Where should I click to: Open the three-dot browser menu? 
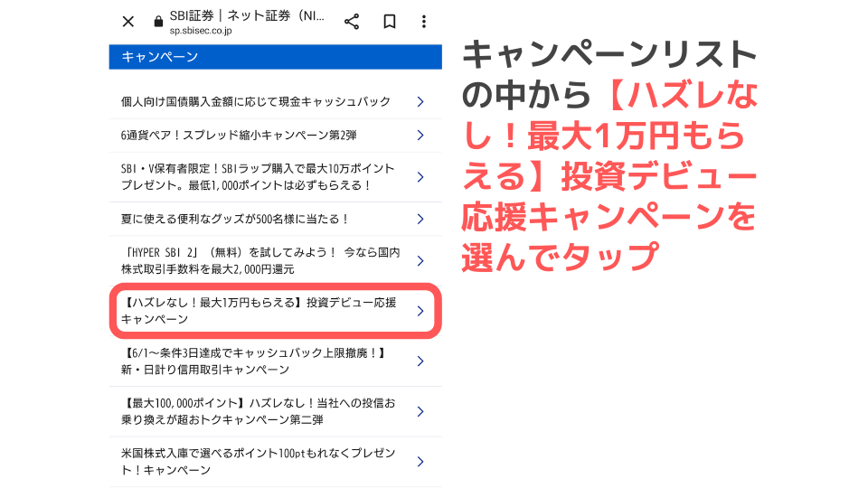(x=424, y=22)
